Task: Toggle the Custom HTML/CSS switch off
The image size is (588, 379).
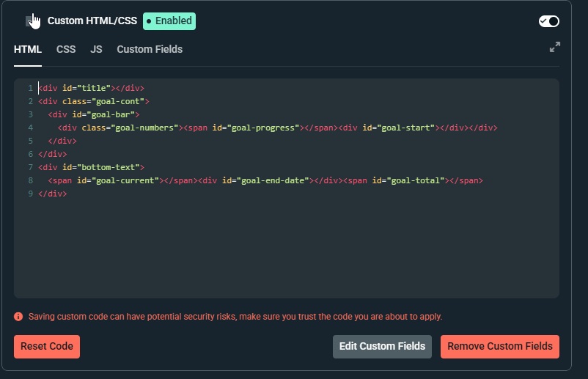Action: pos(548,21)
